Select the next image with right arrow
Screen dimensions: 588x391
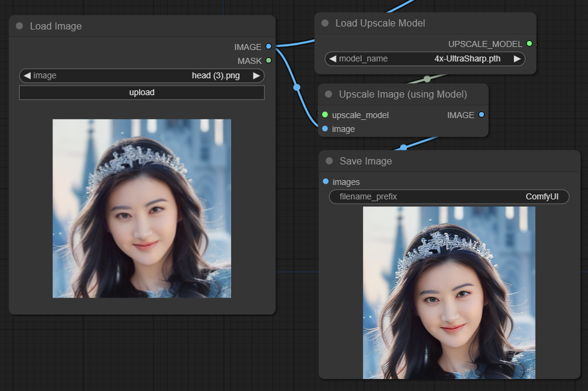256,75
